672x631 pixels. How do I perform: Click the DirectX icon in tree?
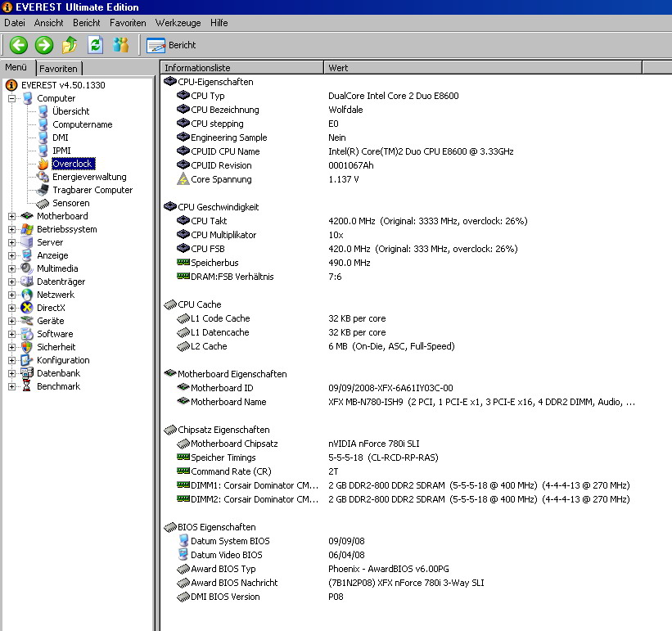(26, 308)
